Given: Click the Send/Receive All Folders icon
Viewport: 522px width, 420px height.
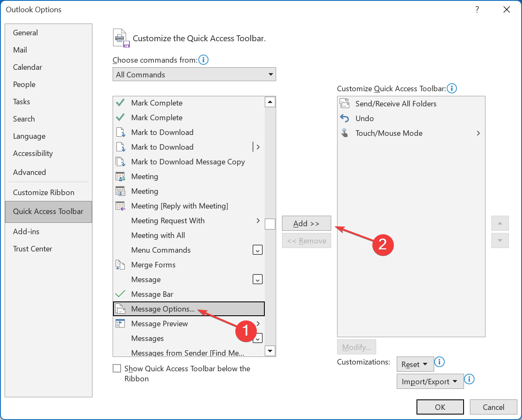Looking at the screenshot, I should pyautogui.click(x=345, y=103).
